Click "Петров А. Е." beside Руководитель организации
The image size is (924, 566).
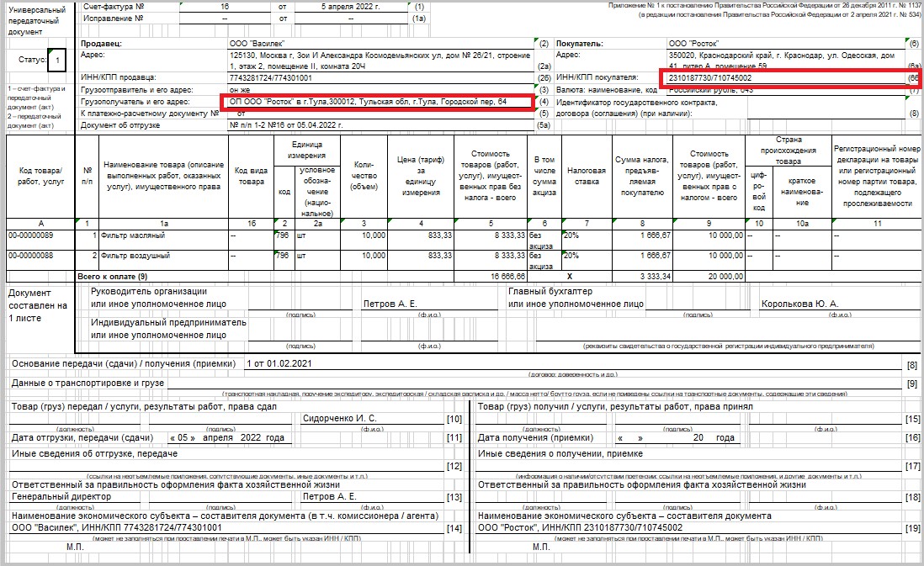(x=390, y=304)
